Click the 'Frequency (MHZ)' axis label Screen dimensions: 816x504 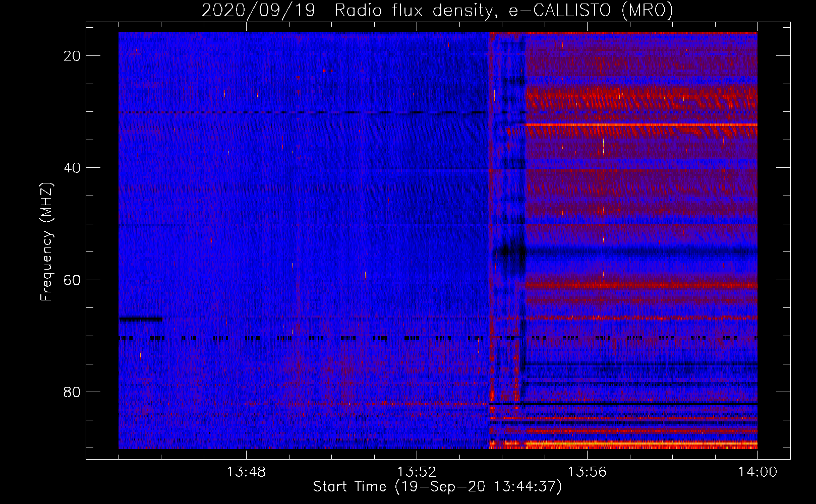tap(46, 242)
